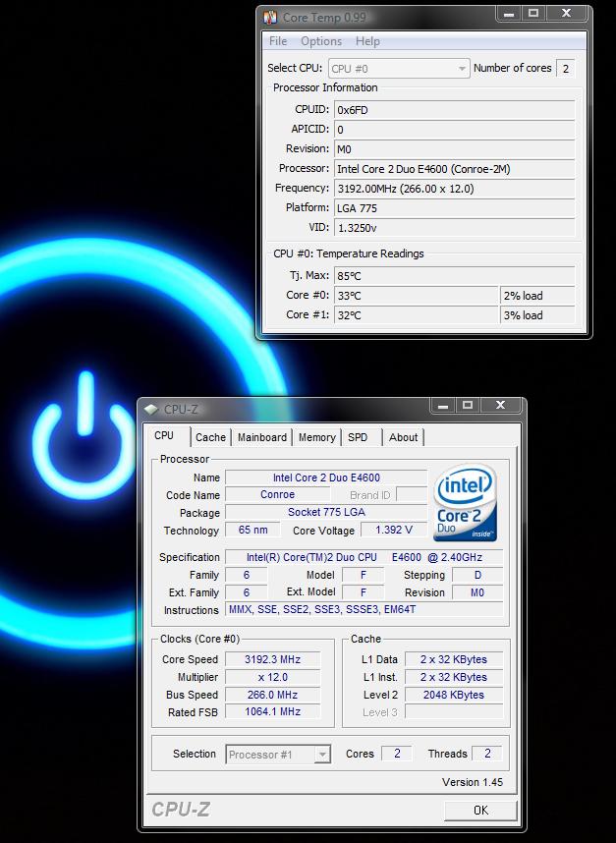
Task: Open the Options menu in Core Temp
Action: click(321, 41)
